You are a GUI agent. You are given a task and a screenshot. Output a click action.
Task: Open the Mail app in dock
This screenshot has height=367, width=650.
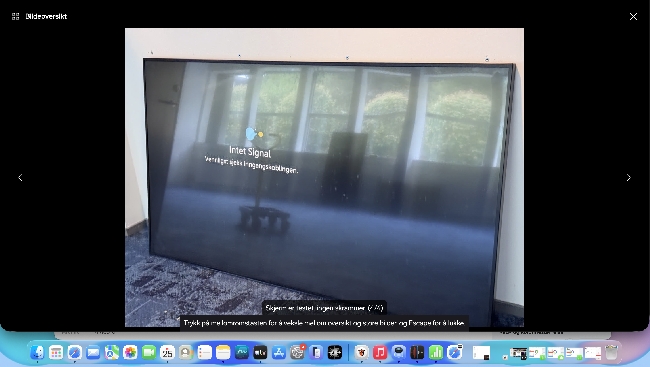(93, 352)
